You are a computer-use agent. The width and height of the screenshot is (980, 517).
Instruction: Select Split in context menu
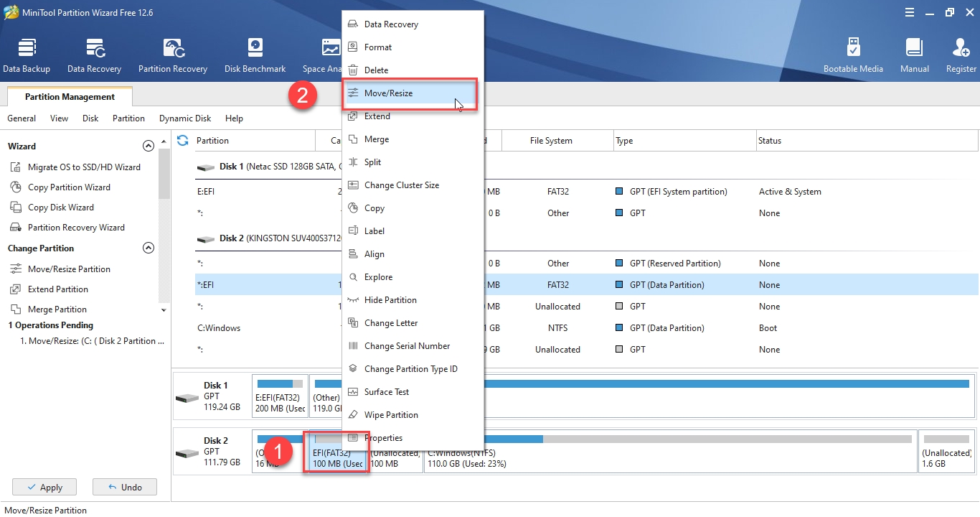[413, 162]
